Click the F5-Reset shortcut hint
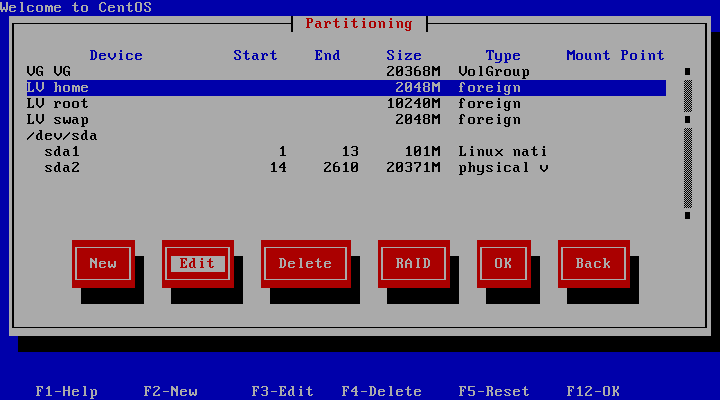 tap(493, 391)
